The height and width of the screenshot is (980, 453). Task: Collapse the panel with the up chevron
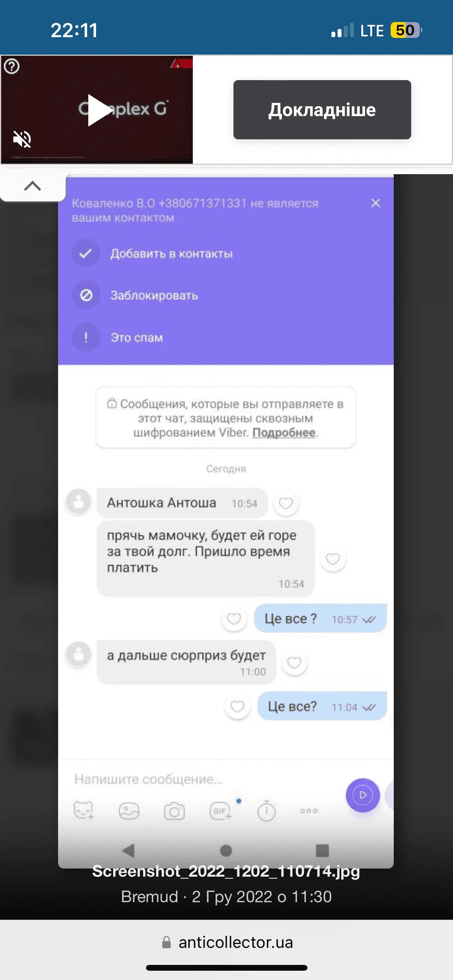33,186
